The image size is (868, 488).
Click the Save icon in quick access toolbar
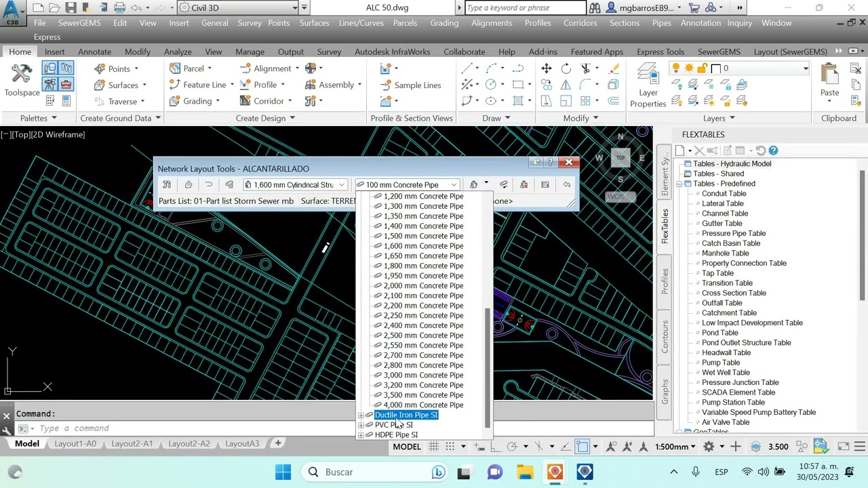[x=71, y=7]
